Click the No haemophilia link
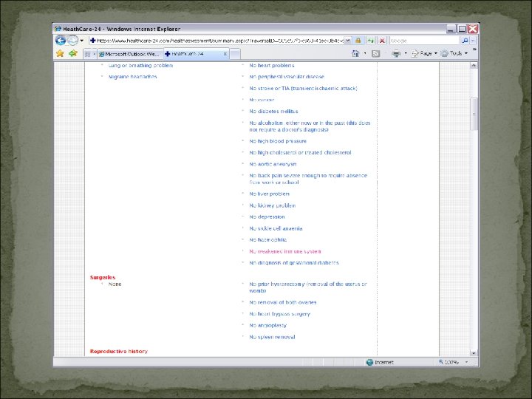 268,240
